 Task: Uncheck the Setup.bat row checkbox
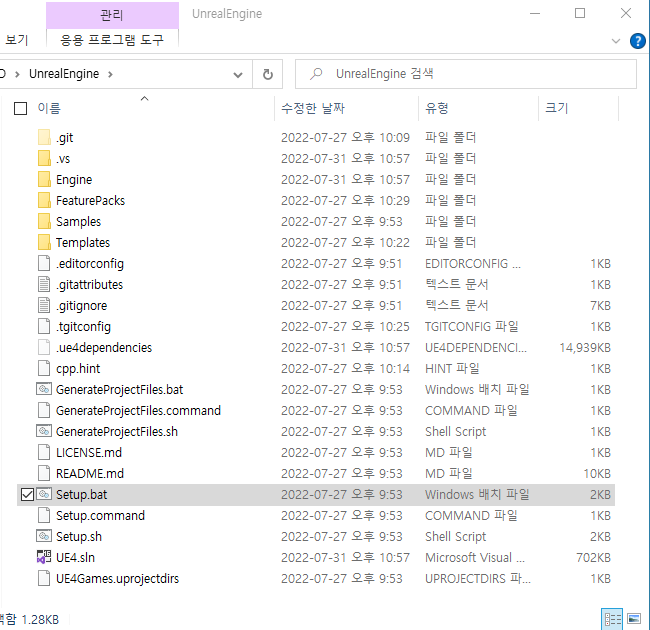click(x=27, y=494)
